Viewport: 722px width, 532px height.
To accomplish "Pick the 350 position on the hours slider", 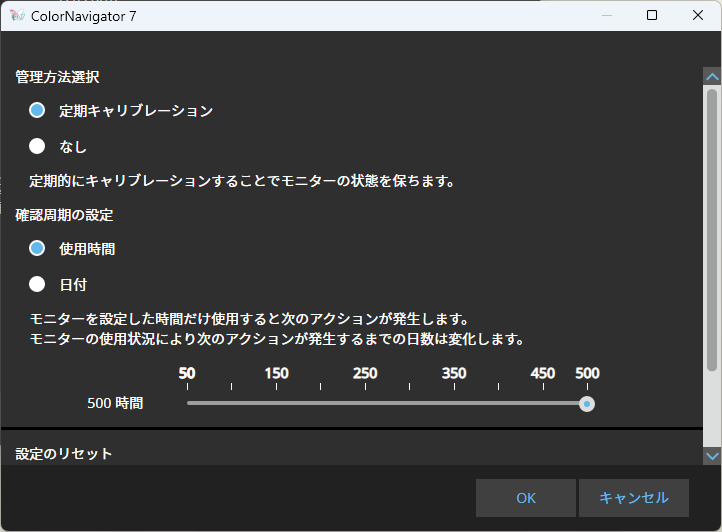I will 454,403.
